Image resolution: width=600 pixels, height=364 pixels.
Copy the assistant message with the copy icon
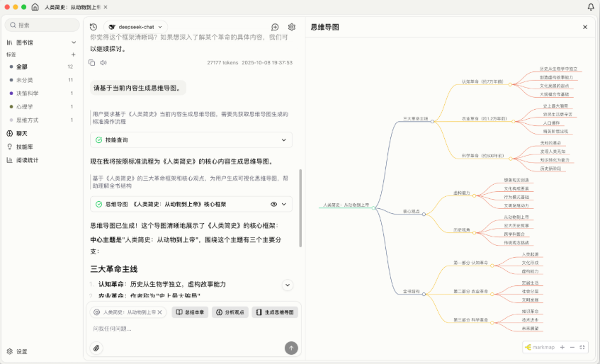pos(92,62)
